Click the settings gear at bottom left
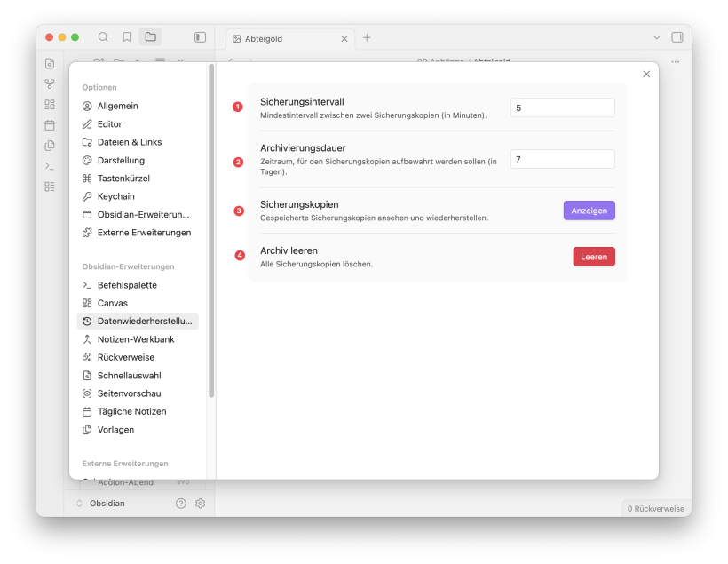Viewport: 728px width, 564px height. (x=201, y=503)
